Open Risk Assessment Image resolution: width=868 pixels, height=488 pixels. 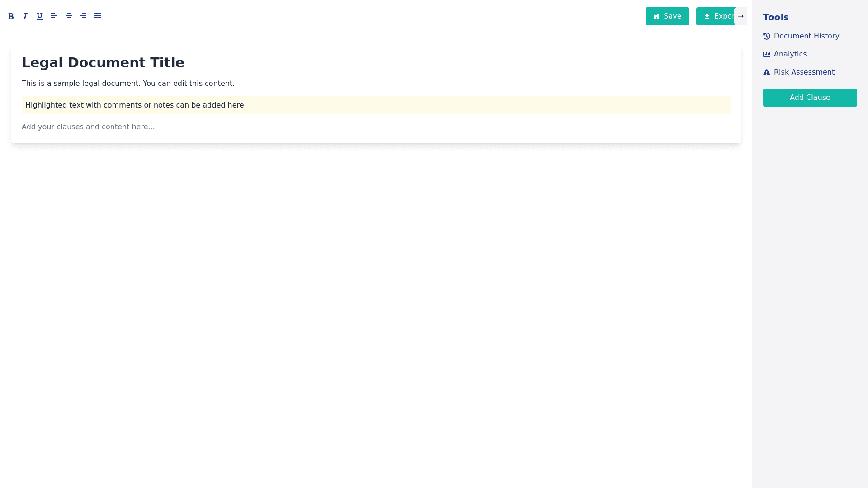coord(804,72)
